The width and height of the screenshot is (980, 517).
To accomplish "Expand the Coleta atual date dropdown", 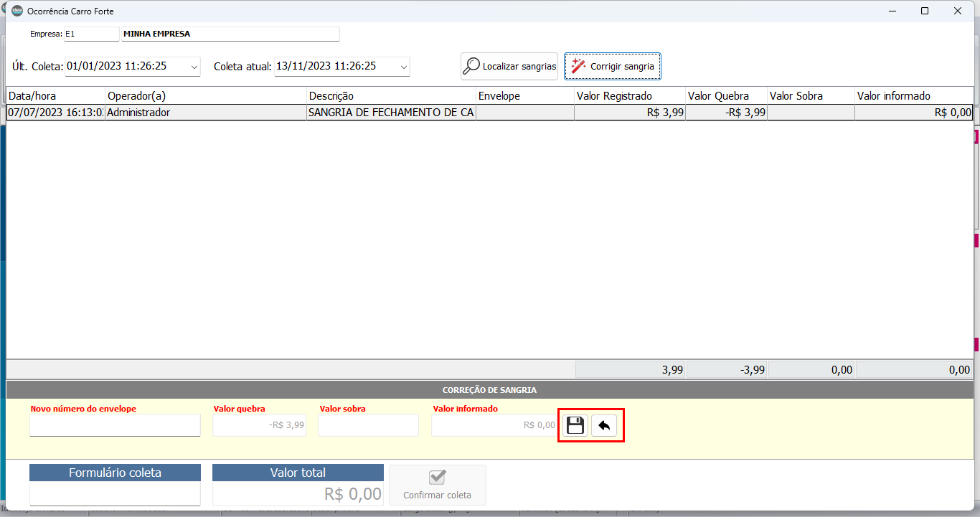I will point(403,67).
